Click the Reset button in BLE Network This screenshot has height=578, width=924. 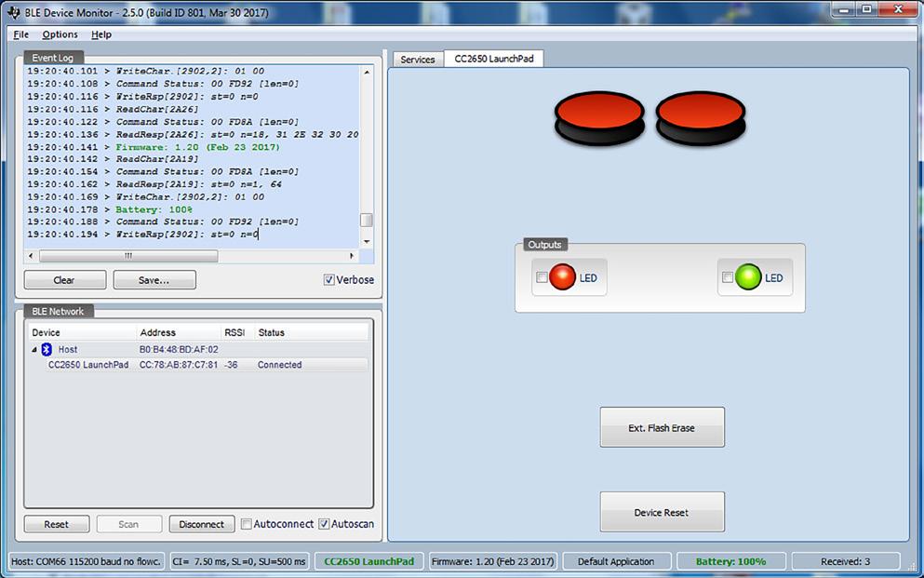[57, 524]
